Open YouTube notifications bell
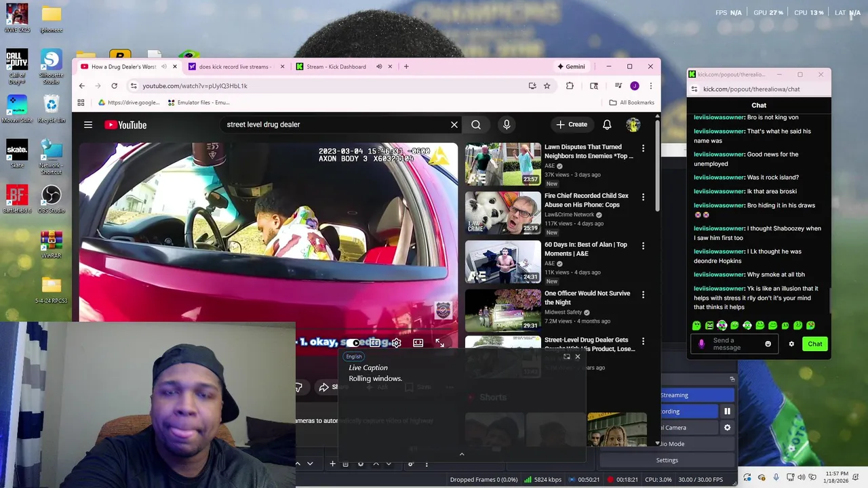The image size is (868, 488). point(607,125)
